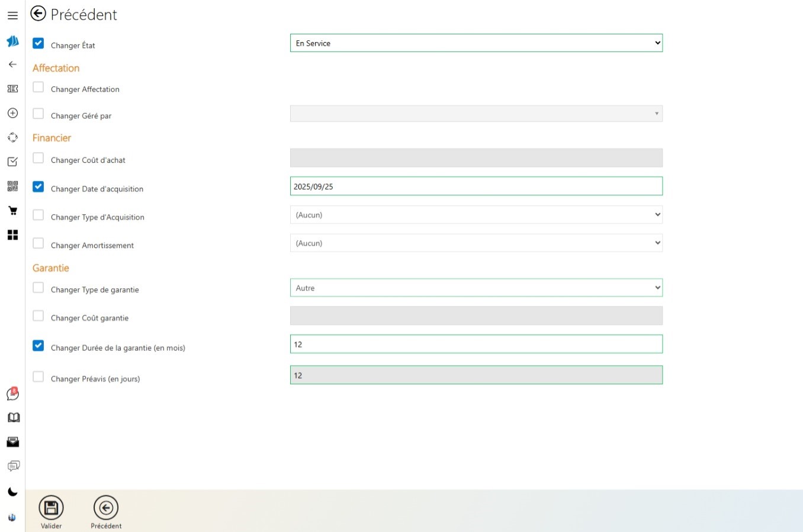Image resolution: width=803 pixels, height=532 pixels.
Task: Expand the Type de garantie dropdown showing Autre
Action: (476, 288)
